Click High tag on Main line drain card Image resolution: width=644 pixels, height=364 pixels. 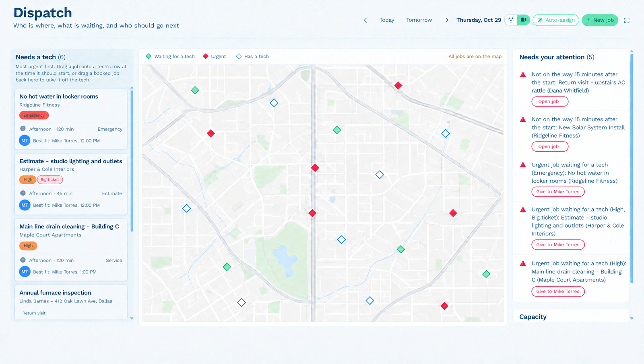(x=28, y=246)
